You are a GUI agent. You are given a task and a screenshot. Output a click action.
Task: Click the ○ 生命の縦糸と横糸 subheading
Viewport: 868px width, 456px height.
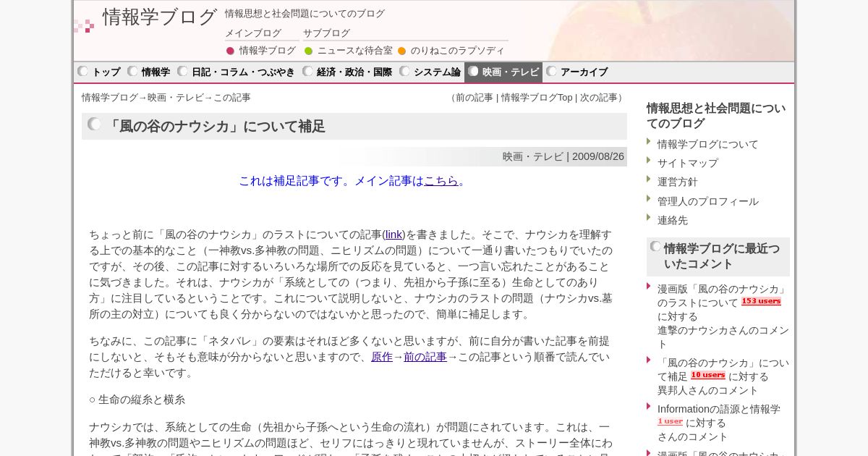137,400
